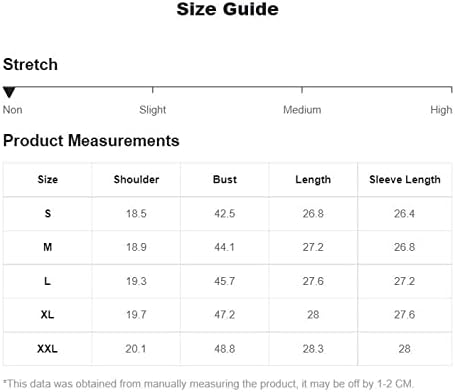Click the 20.1 shoulder value for XXL
The width and height of the screenshot is (455, 392).
[136, 349]
